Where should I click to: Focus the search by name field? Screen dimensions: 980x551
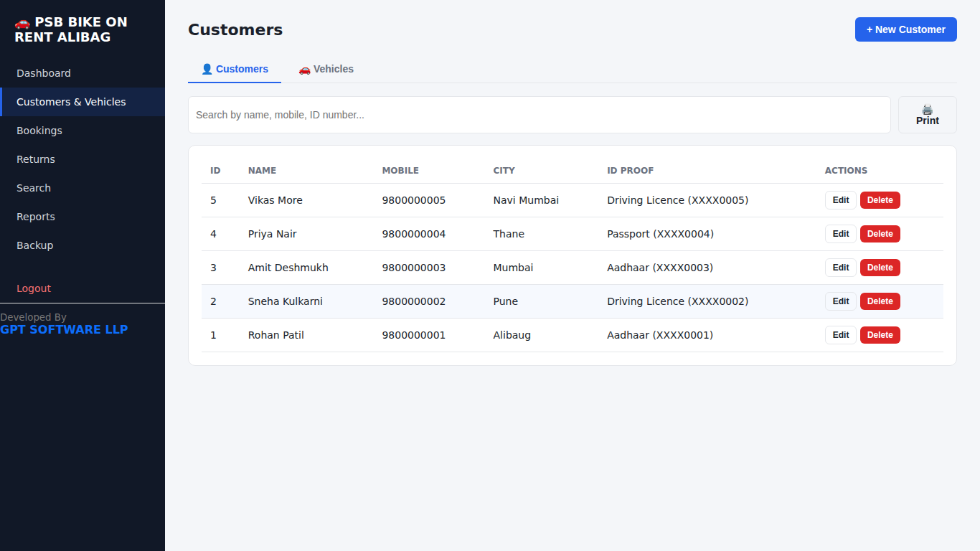click(x=540, y=115)
